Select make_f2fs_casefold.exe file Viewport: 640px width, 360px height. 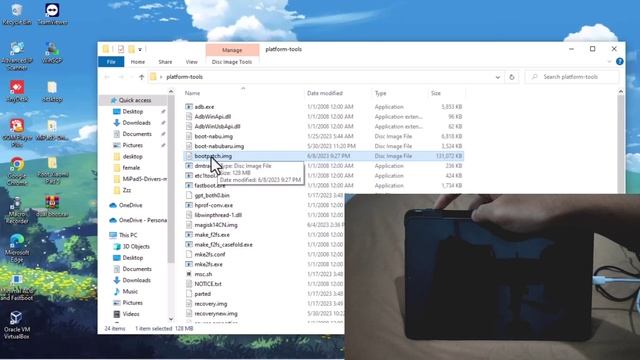click(223, 244)
